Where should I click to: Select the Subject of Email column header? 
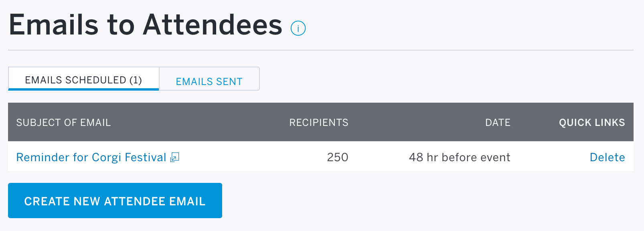(x=63, y=122)
